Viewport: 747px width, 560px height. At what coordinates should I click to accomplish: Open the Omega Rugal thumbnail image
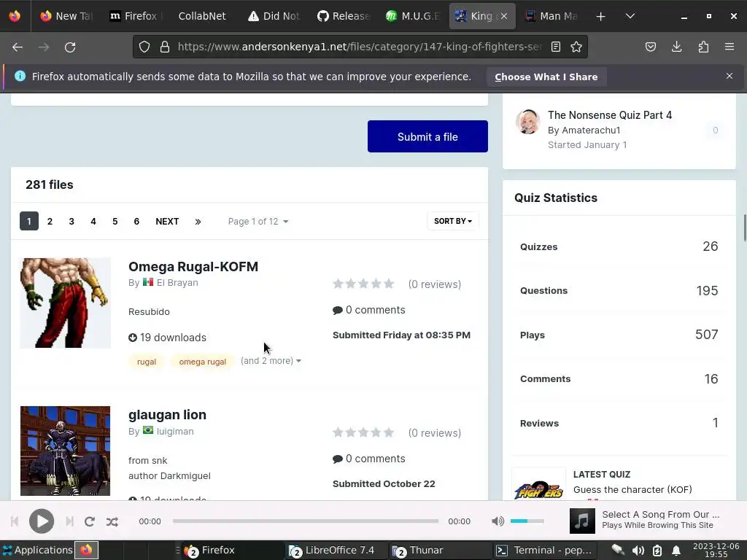click(65, 303)
